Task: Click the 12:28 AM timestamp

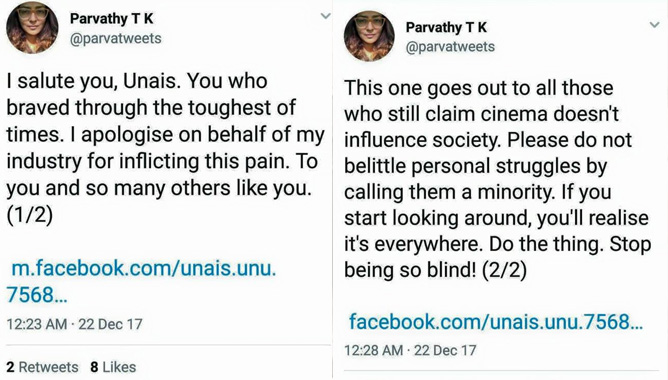Action: tap(374, 350)
